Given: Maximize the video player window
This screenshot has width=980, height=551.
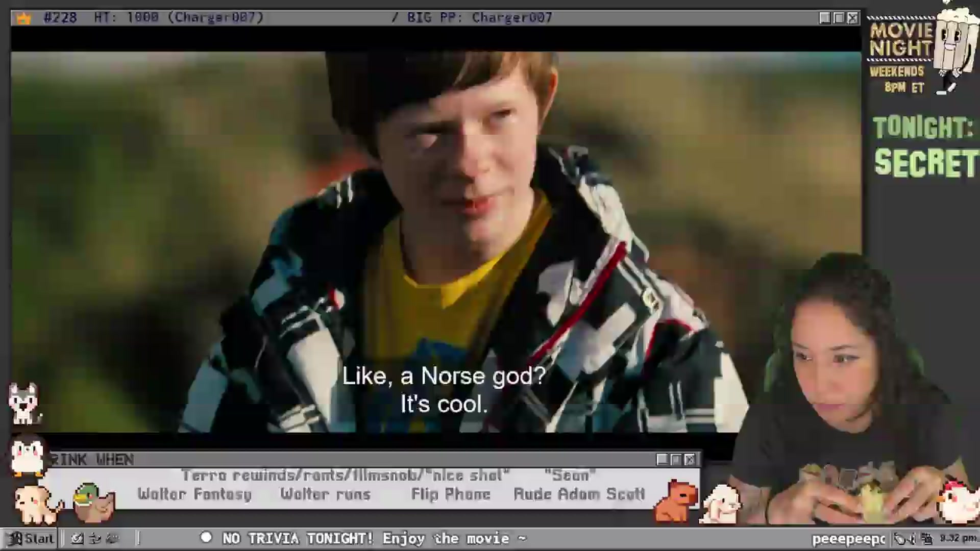Looking at the screenshot, I should pyautogui.click(x=839, y=18).
